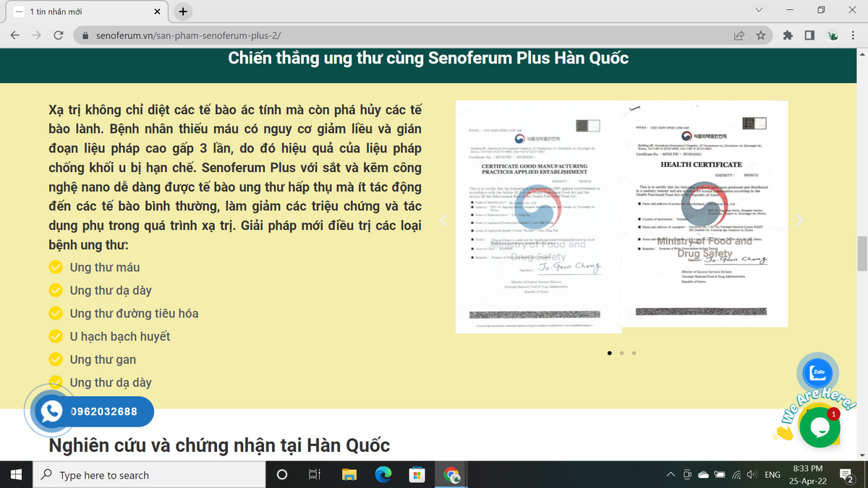868x488 pixels.
Task: Open the tab search chevron
Action: (758, 9)
